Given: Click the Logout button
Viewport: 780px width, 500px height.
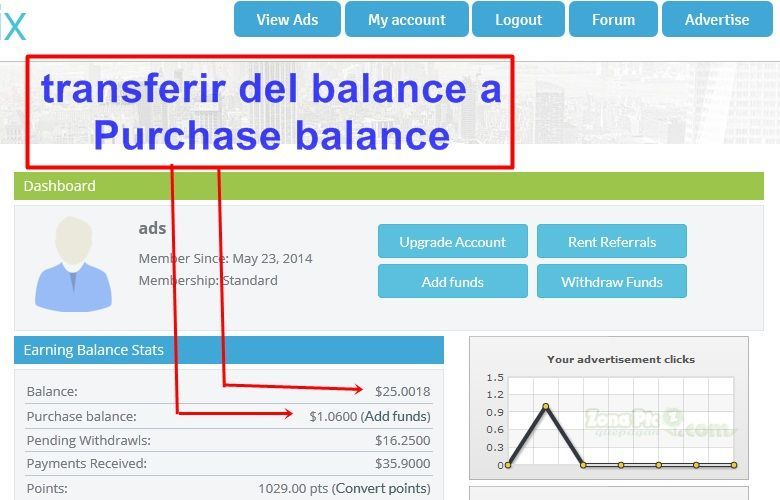Looking at the screenshot, I should [518, 19].
